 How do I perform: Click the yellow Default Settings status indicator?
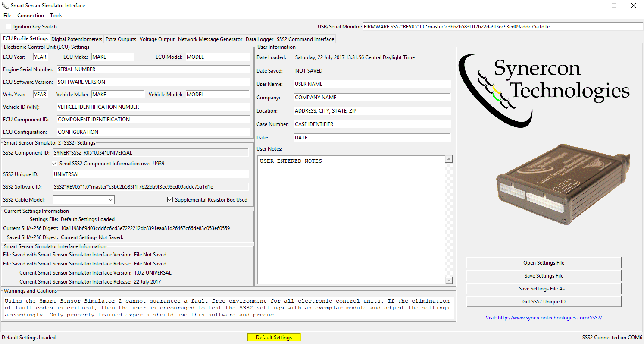(274, 338)
